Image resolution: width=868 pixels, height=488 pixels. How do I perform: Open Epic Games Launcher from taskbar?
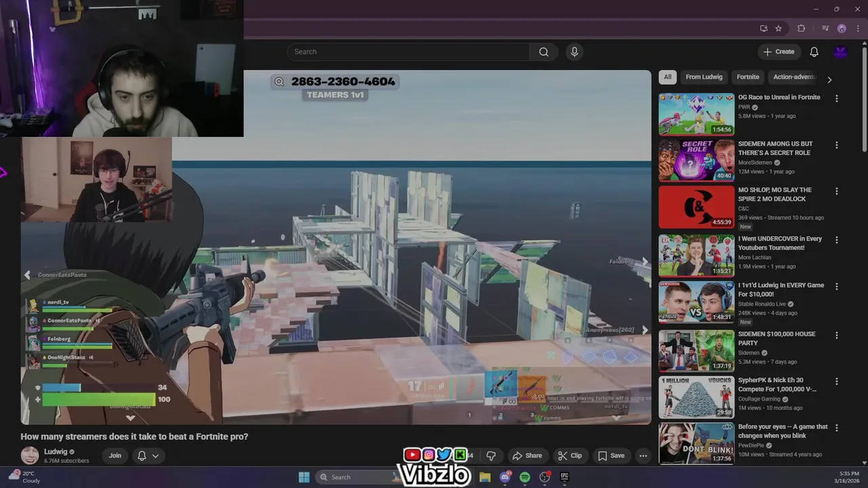pos(564,477)
